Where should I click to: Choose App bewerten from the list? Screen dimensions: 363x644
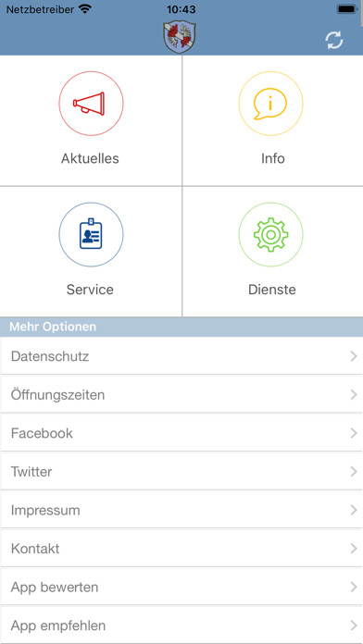[181, 587]
